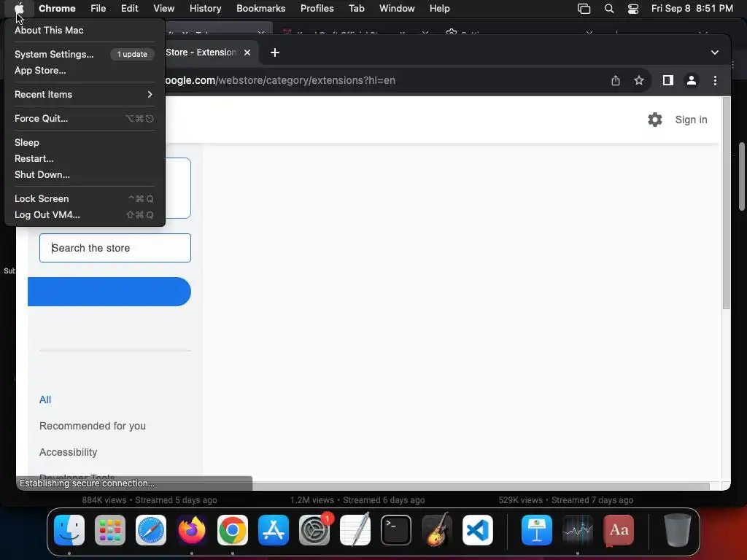This screenshot has width=747, height=560.
Task: Launch Firefox from the Dock
Action: [192, 530]
